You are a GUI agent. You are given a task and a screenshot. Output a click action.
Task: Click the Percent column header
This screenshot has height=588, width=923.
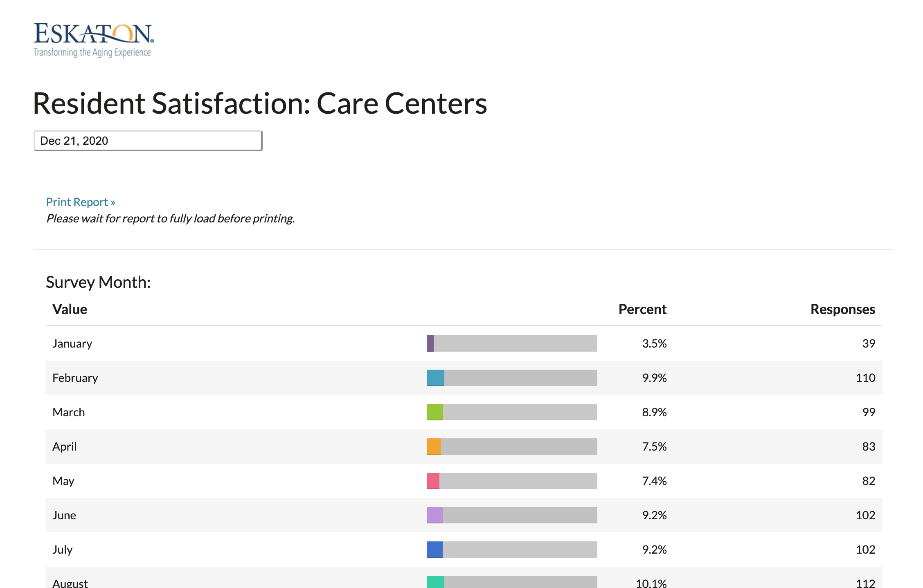click(642, 310)
